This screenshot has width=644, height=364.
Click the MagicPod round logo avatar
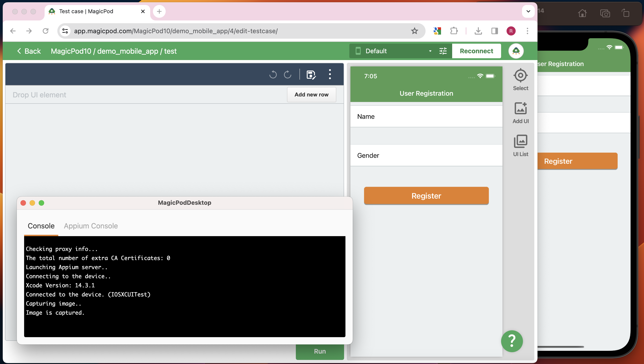(x=516, y=51)
